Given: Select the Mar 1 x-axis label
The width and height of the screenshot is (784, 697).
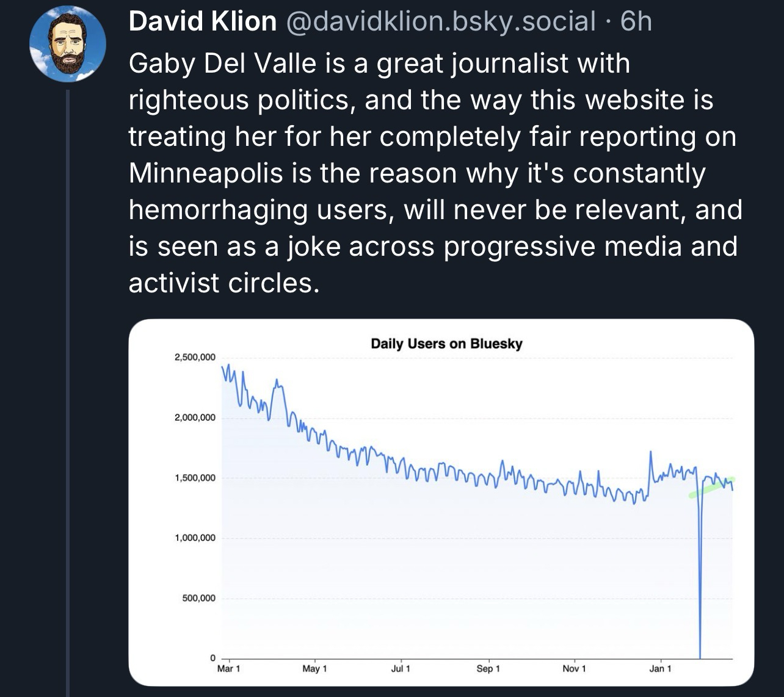Looking at the screenshot, I should [x=228, y=669].
